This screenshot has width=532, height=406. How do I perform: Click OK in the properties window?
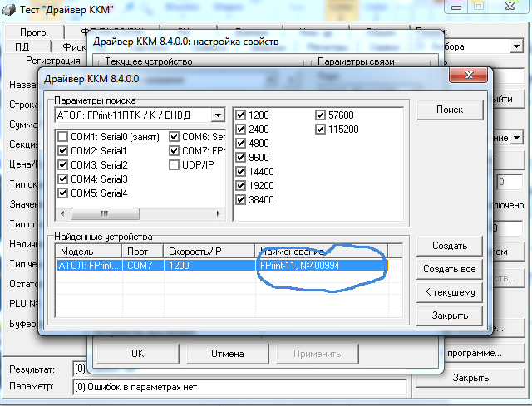click(138, 354)
